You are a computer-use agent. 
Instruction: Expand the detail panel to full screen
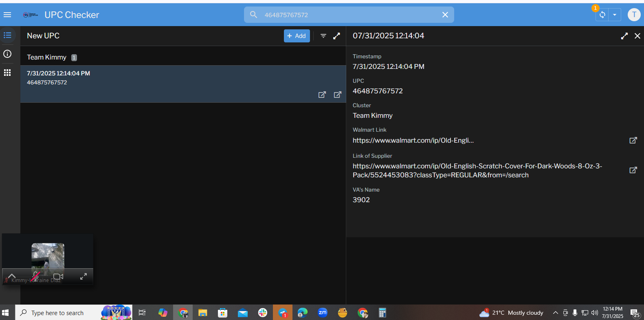(x=624, y=36)
